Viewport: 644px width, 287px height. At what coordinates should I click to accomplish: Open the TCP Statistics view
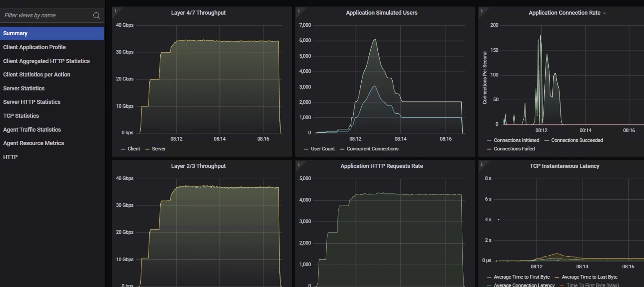[x=21, y=116]
